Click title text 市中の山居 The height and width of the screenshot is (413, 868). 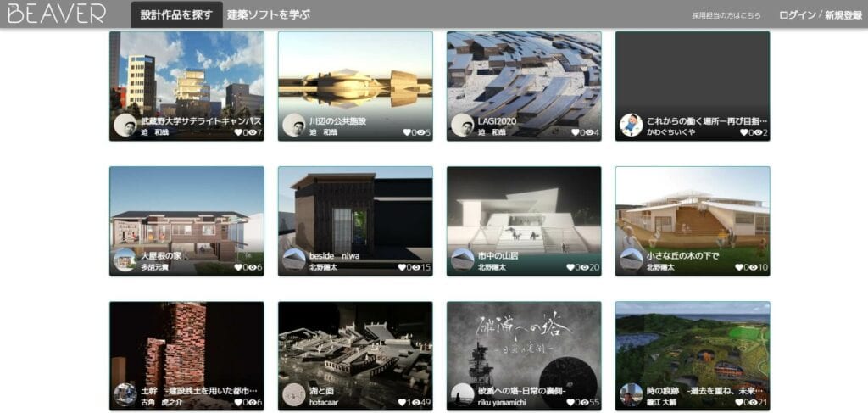[498, 256]
